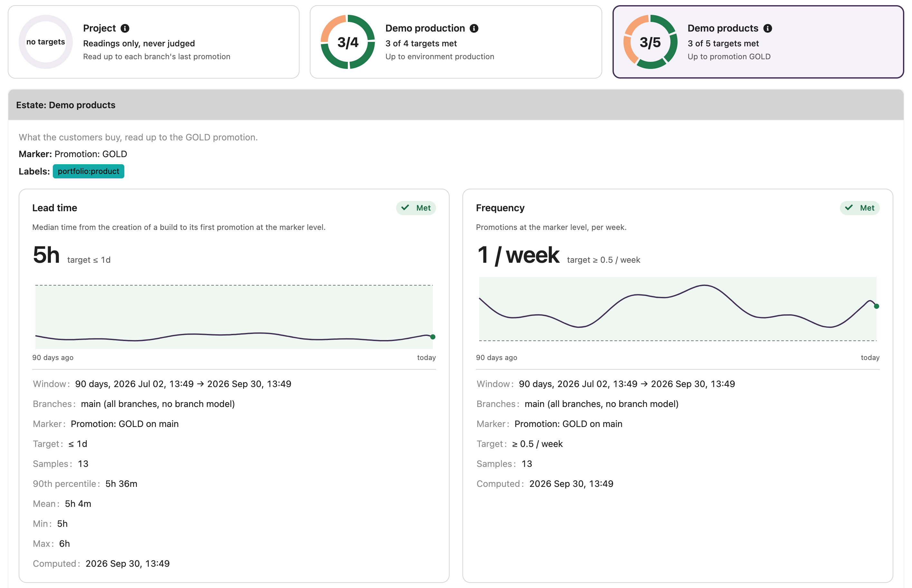Click the 3/4 donut chart
Image resolution: width=912 pixels, height=588 pixels.
pos(348,42)
